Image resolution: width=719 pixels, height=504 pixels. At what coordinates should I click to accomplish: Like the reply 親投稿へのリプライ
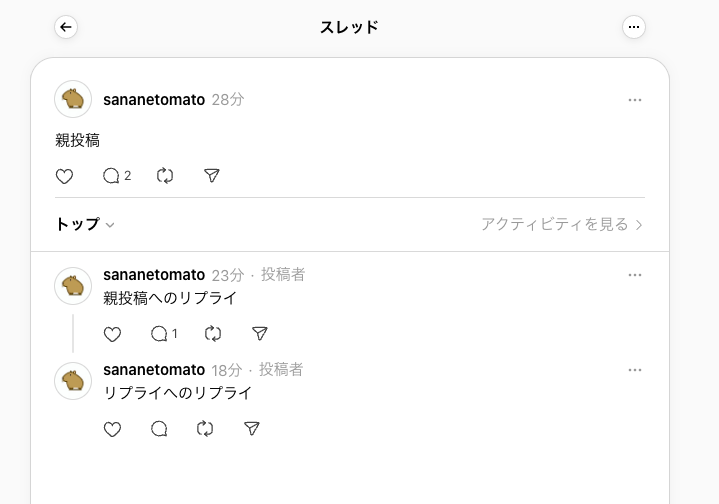click(x=112, y=334)
